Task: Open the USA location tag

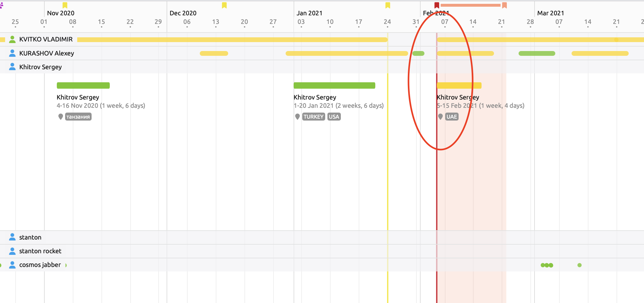Action: pyautogui.click(x=334, y=117)
